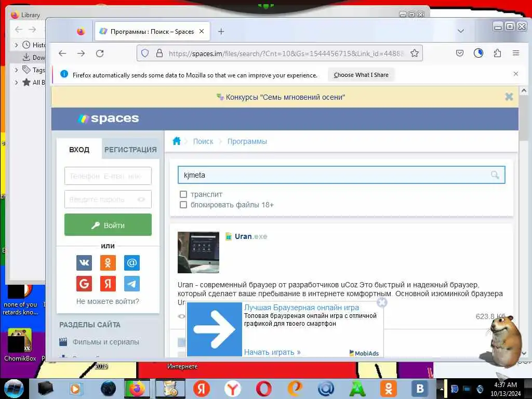
Task: Show hidden tray icons arrow
Action: [x=442, y=389]
